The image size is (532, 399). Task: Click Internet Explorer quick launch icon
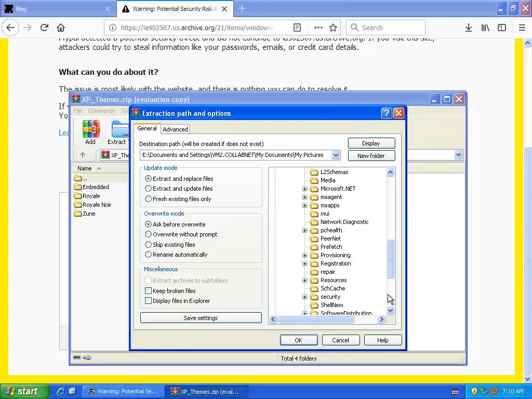click(x=61, y=391)
